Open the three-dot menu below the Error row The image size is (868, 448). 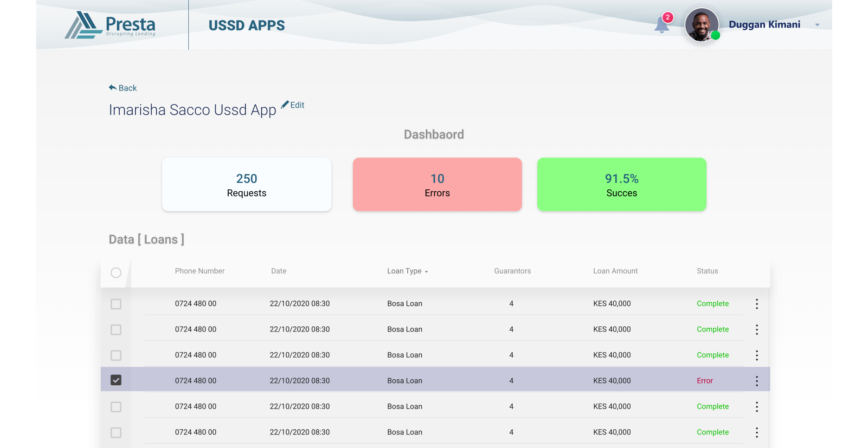(757, 407)
